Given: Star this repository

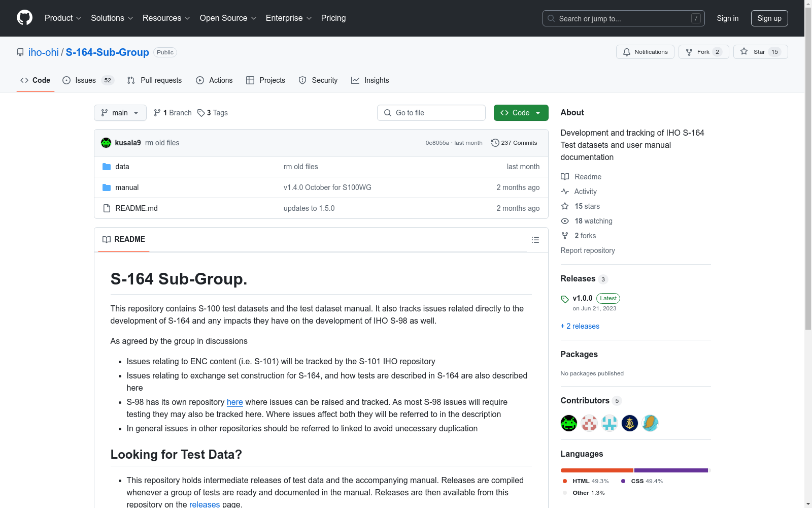Looking at the screenshot, I should click(760, 52).
